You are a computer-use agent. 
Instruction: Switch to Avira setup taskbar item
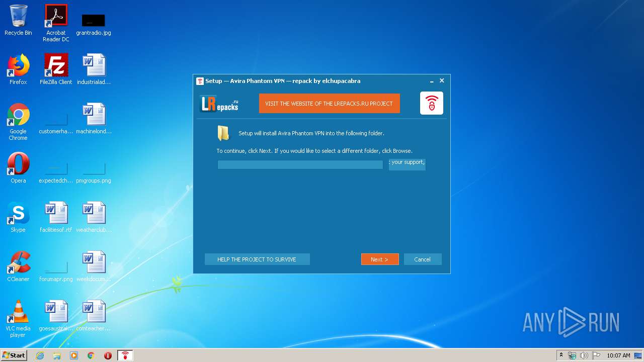pyautogui.click(x=125, y=355)
